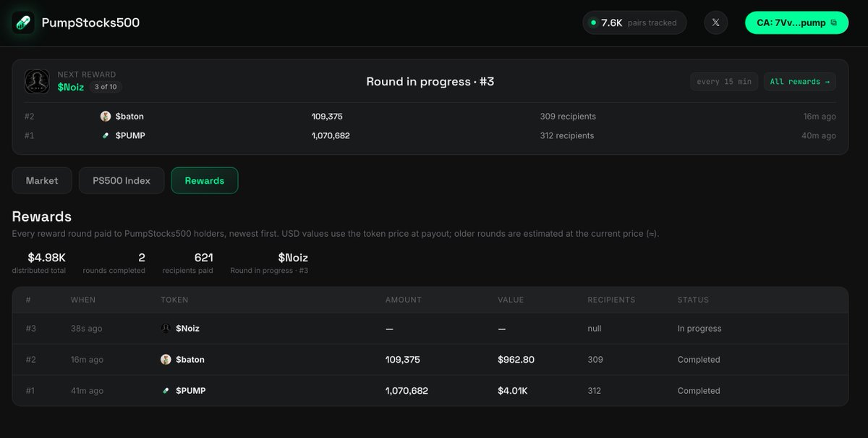Click the $Noiz round in progress stat

pos(270,263)
